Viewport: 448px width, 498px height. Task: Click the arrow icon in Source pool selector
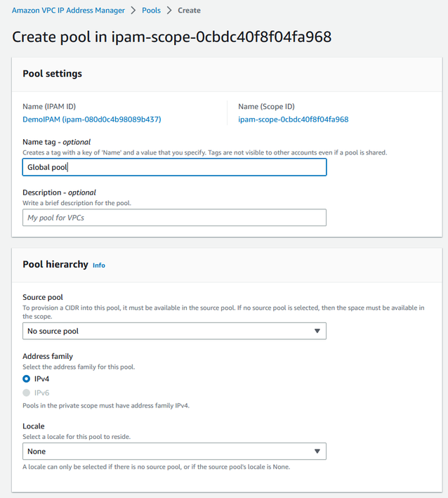tap(317, 331)
